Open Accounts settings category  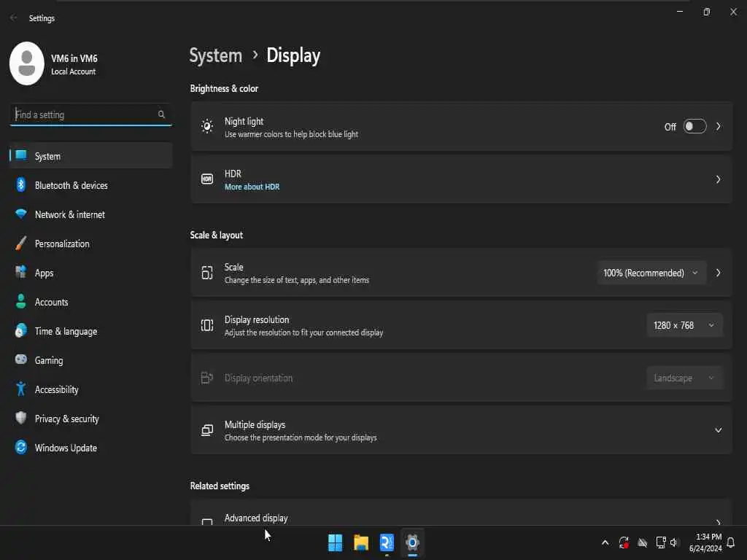(x=90, y=301)
